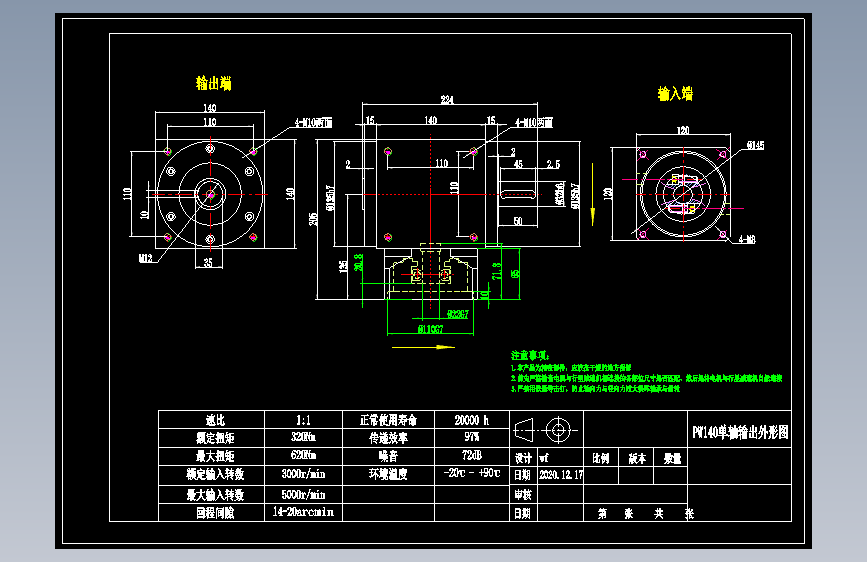Select the 224 overall length dimension

pos(447,100)
